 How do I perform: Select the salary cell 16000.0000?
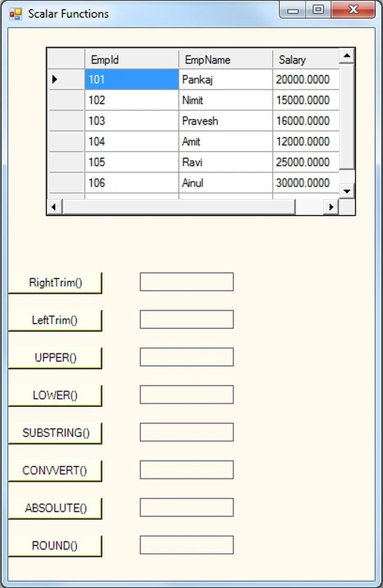click(x=306, y=121)
